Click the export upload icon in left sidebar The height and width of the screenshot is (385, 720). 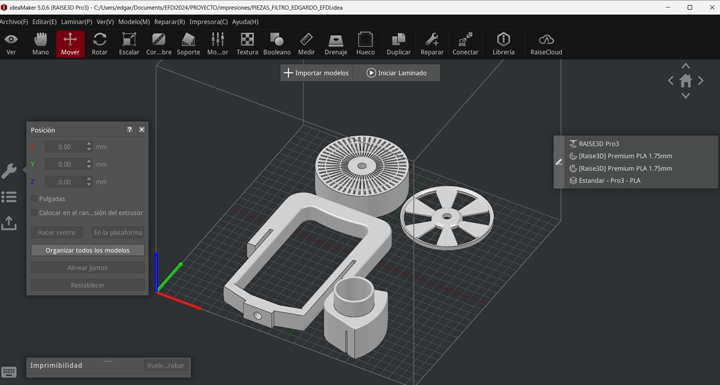pos(9,223)
